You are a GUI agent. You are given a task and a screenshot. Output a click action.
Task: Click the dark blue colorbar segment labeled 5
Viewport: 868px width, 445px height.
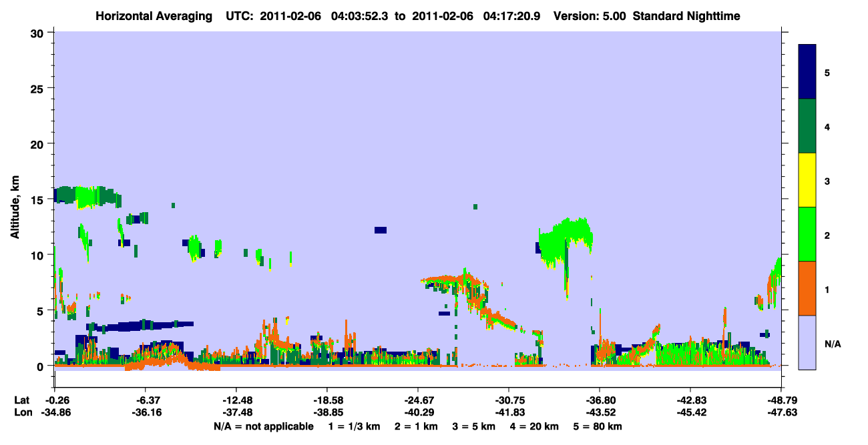click(807, 72)
